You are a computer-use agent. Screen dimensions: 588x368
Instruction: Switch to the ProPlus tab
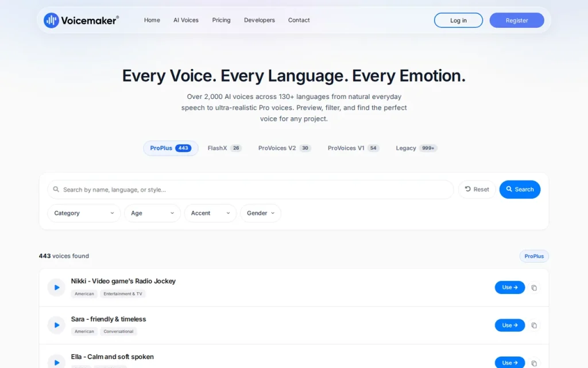(x=171, y=148)
